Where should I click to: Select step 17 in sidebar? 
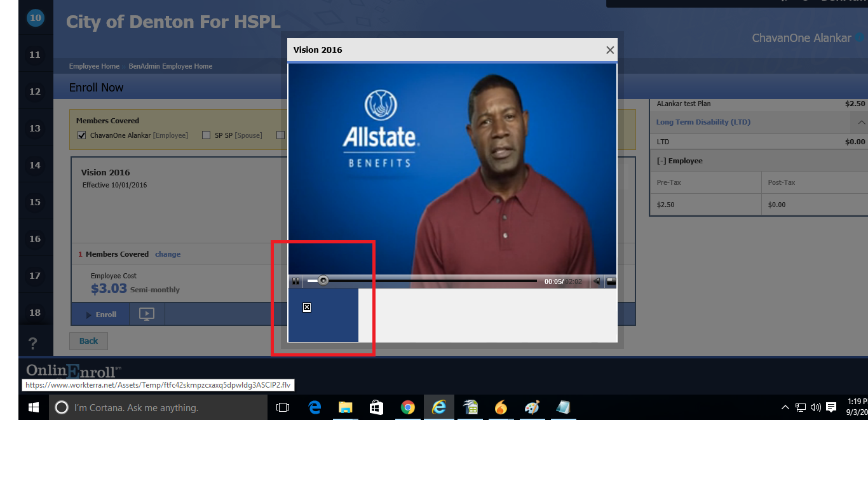[x=35, y=276]
